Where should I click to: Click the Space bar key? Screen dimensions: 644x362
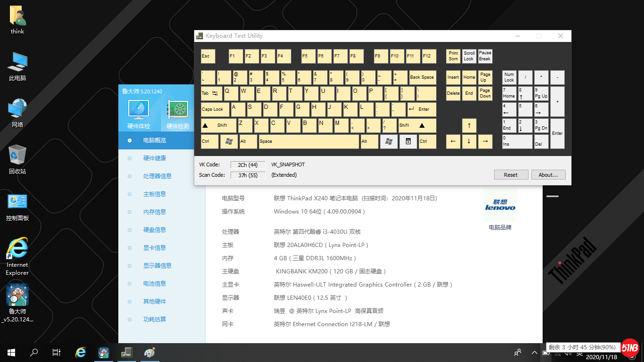pyautogui.click(x=308, y=141)
